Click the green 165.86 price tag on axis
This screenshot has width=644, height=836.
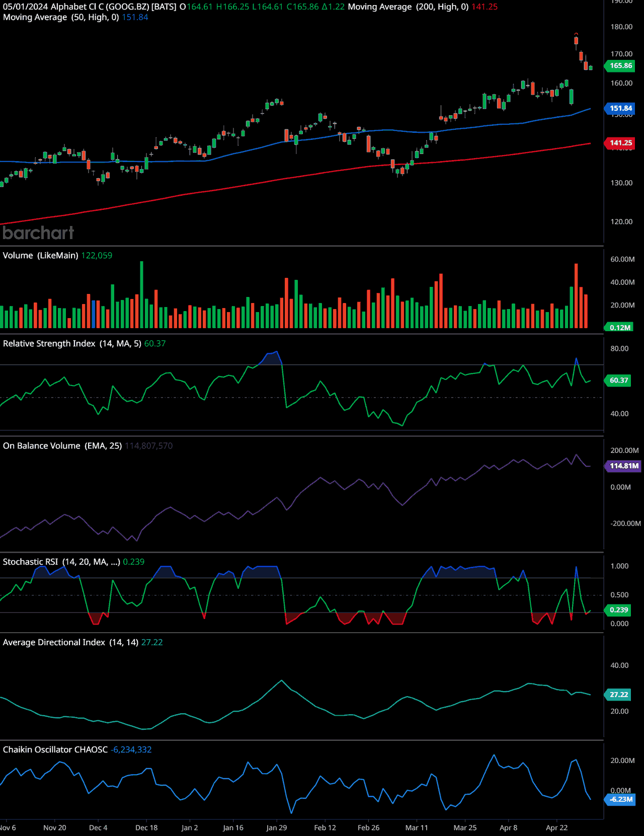pyautogui.click(x=620, y=65)
